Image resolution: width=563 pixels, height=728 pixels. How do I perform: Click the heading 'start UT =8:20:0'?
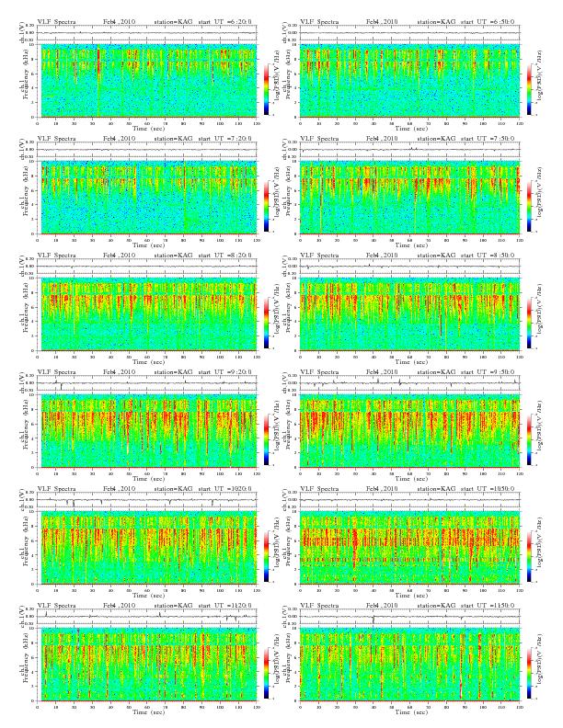coord(225,256)
